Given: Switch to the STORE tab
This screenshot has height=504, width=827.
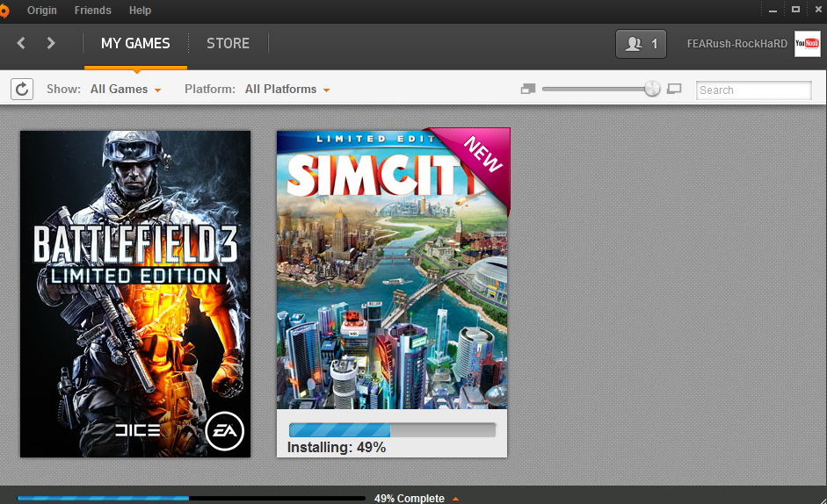Looking at the screenshot, I should point(228,43).
